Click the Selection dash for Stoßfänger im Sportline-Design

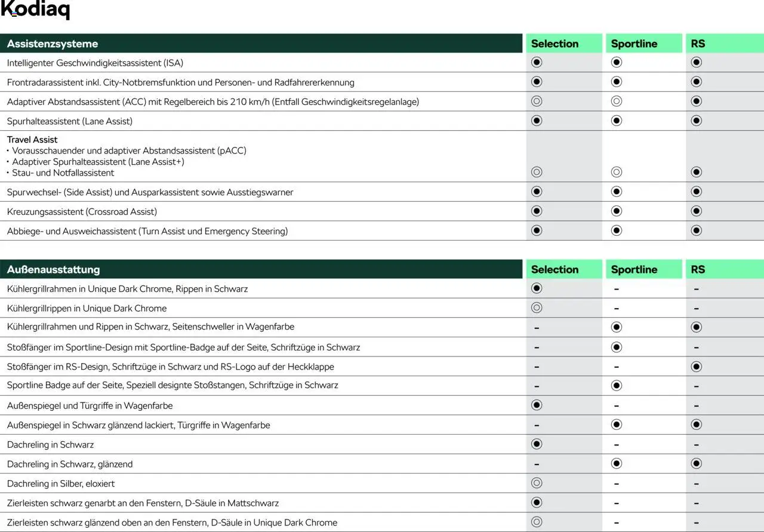coord(537,348)
